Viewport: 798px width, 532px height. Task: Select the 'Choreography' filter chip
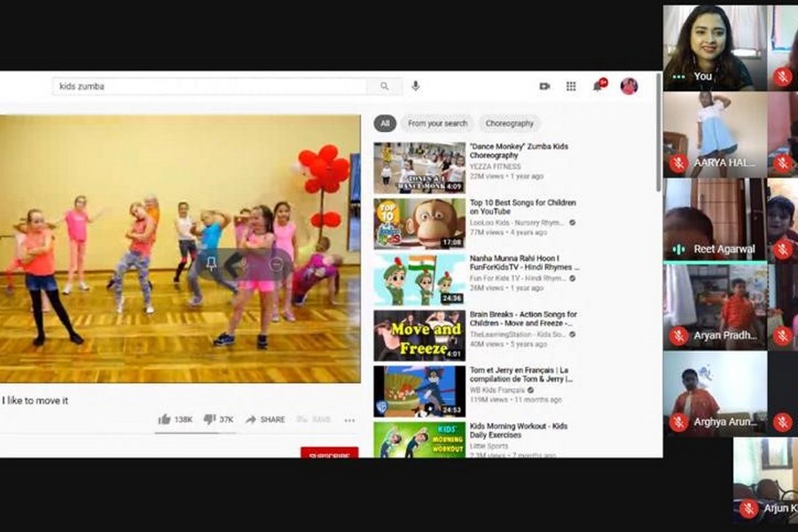tap(509, 123)
